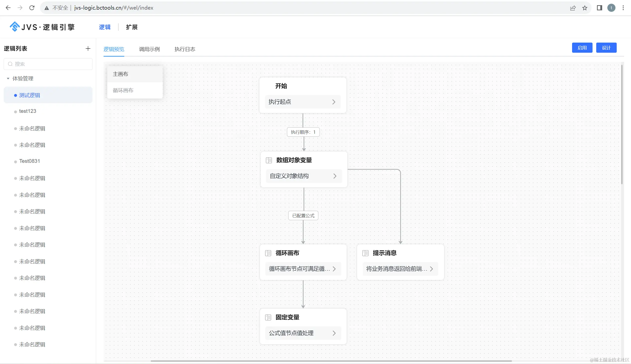631x364 pixels.
Task: Click the 固定变量 node icon
Action: tap(268, 317)
